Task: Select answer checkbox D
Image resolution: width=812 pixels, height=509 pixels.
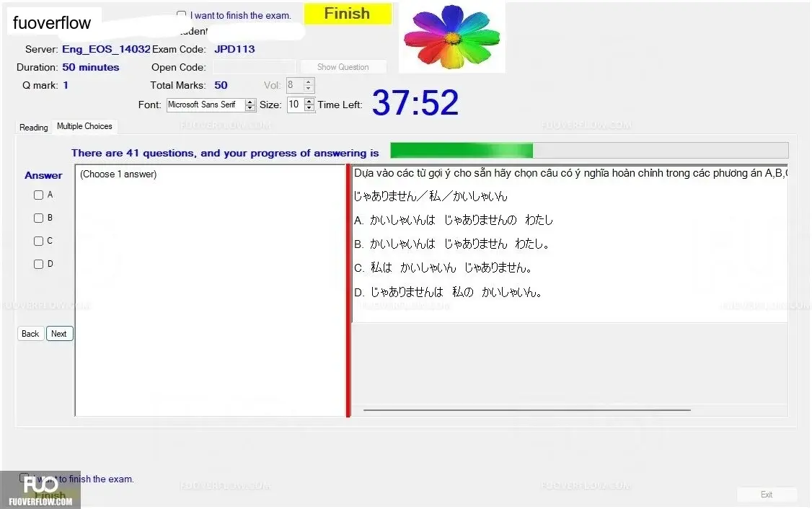Action: point(38,264)
